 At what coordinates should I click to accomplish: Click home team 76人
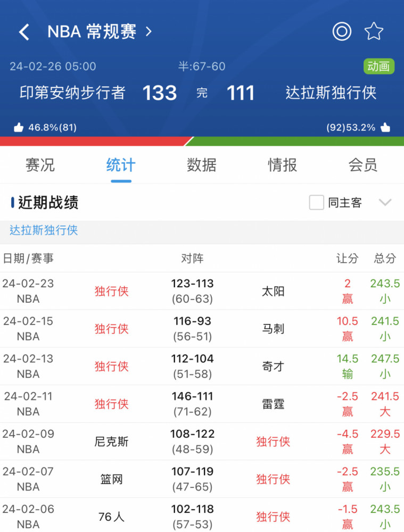coord(111,517)
